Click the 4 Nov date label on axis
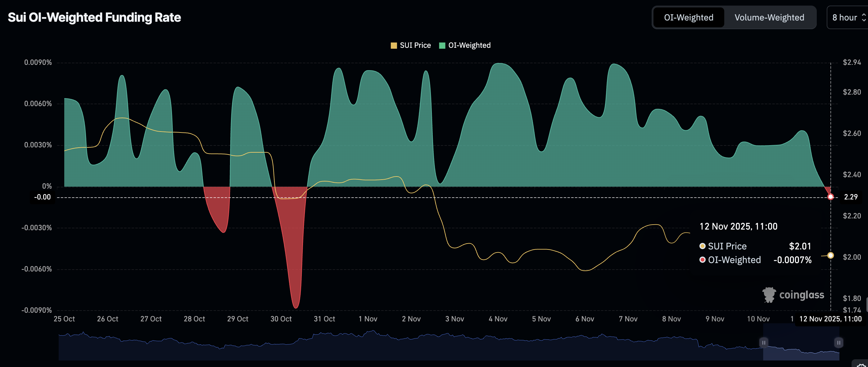 tap(498, 319)
